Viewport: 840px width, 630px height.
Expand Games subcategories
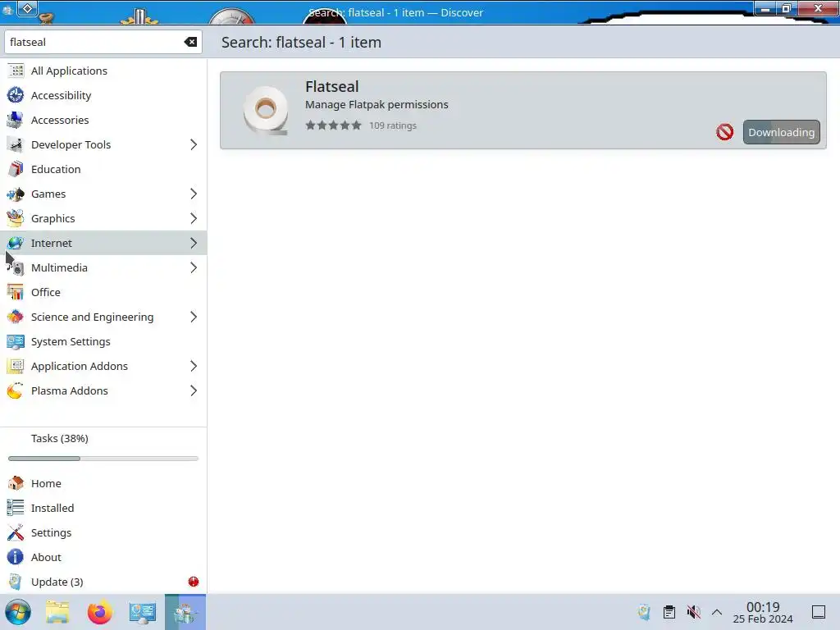tap(194, 194)
